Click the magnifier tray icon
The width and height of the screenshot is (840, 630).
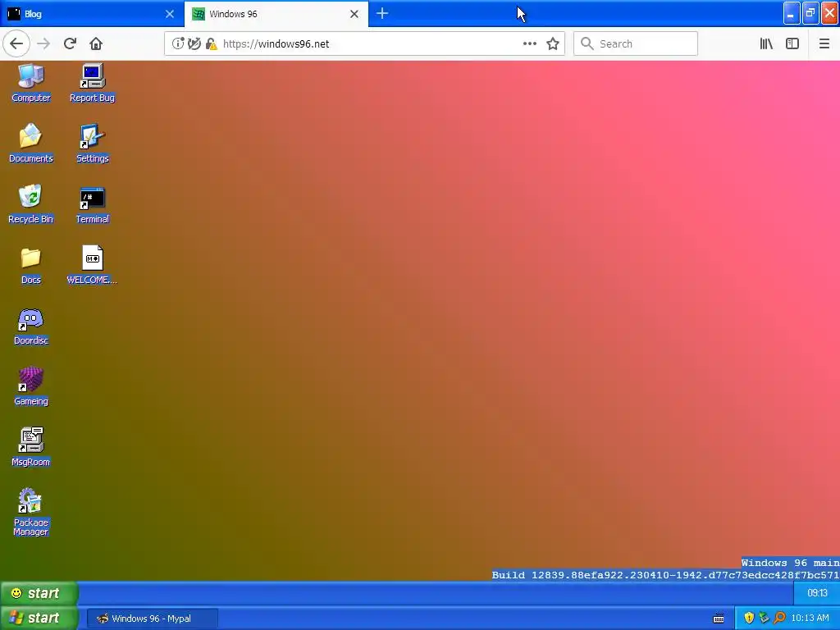779,619
